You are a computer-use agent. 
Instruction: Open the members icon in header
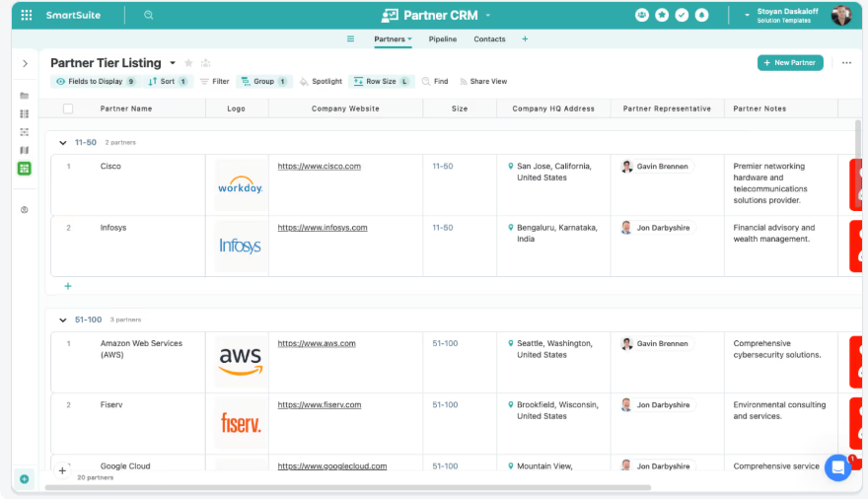click(641, 15)
